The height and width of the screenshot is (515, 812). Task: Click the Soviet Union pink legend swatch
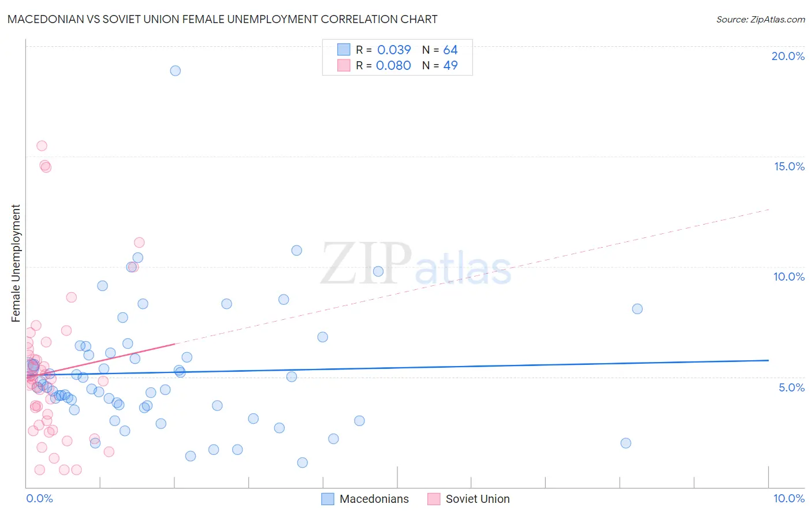click(x=434, y=499)
